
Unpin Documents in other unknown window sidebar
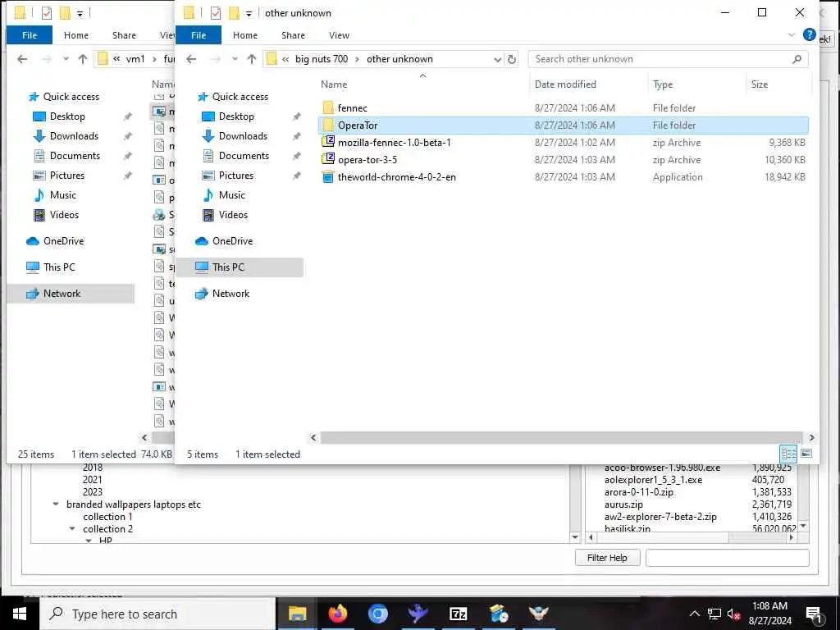click(297, 156)
